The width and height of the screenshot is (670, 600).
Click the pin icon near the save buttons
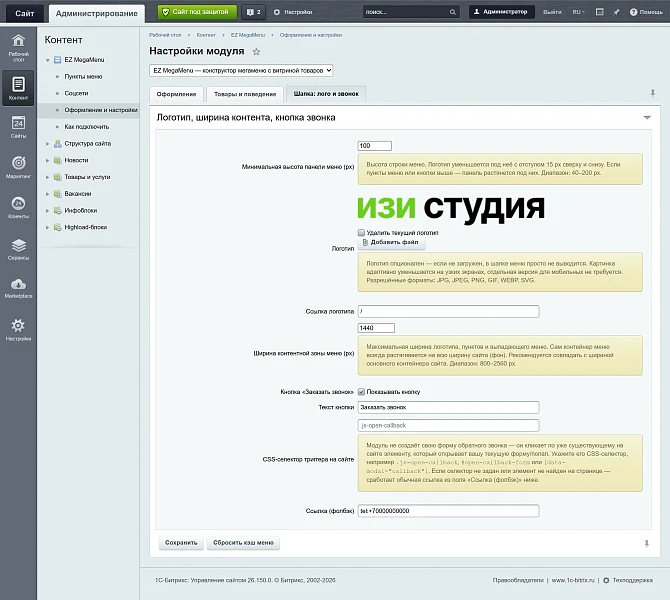pyautogui.click(x=646, y=544)
